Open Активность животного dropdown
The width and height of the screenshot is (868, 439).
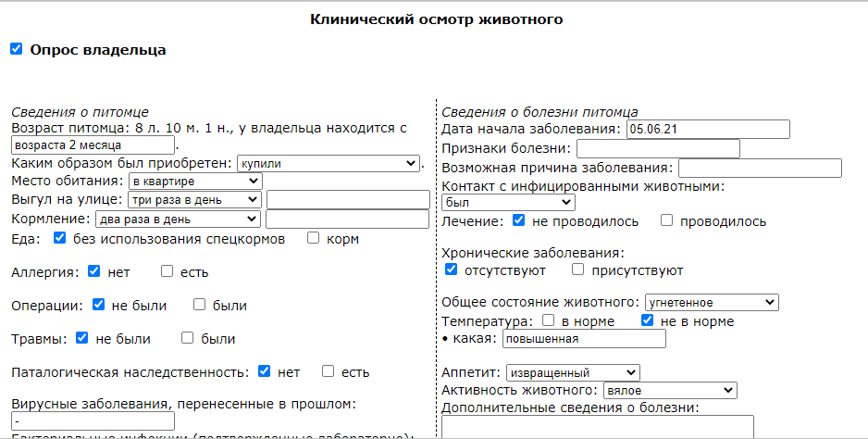(670, 390)
